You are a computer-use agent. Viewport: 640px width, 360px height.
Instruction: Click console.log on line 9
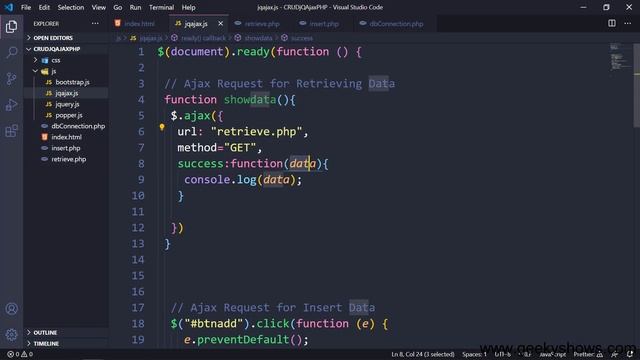[220, 180]
